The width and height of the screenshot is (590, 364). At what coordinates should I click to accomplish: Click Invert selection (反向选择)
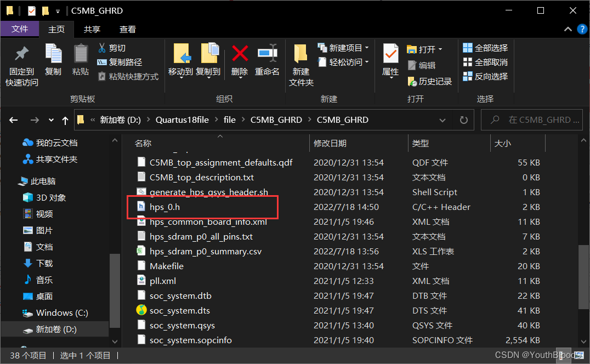[x=485, y=76]
